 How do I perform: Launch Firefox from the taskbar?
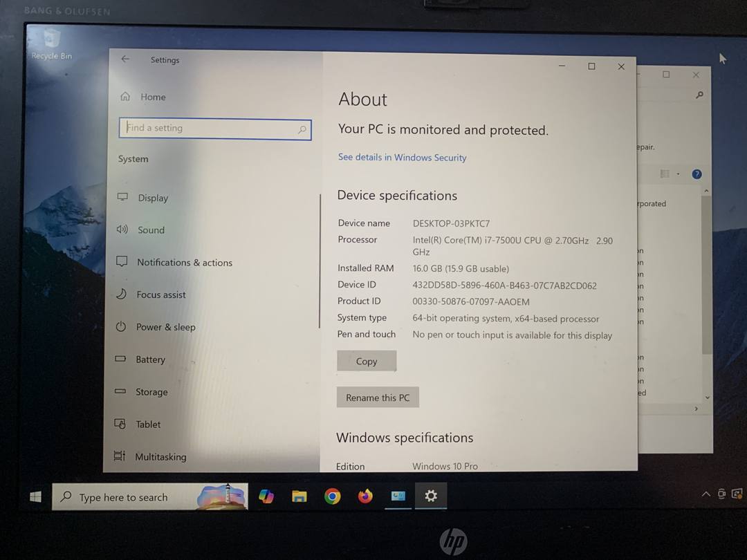(365, 496)
